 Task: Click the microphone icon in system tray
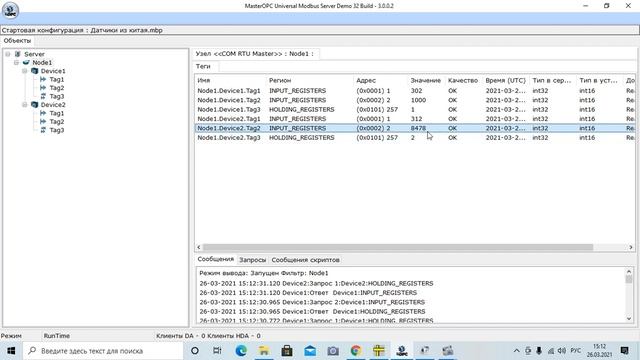(x=539, y=351)
